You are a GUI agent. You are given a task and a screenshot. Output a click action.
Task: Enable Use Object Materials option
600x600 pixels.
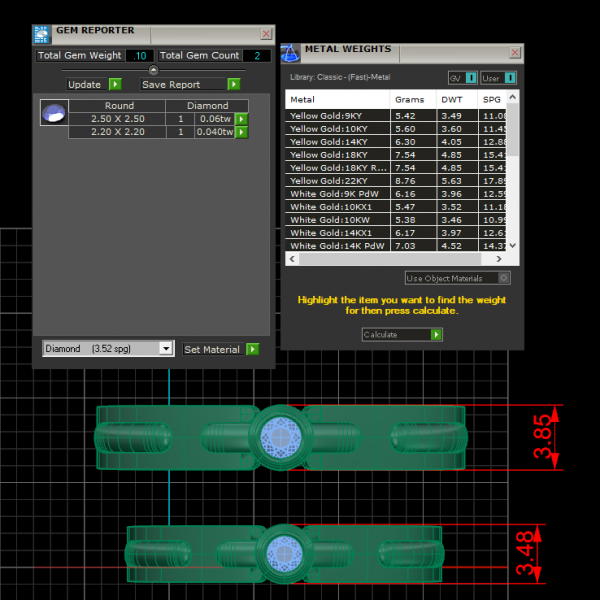point(503,278)
